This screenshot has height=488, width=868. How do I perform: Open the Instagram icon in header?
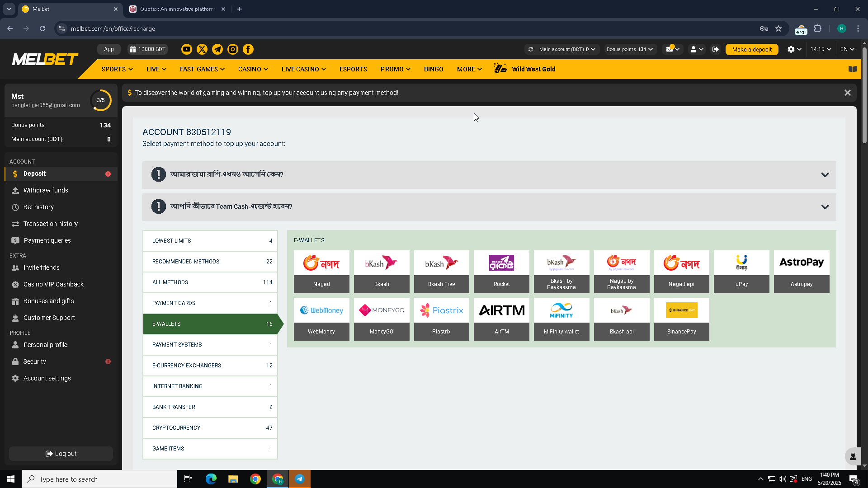pyautogui.click(x=233, y=49)
